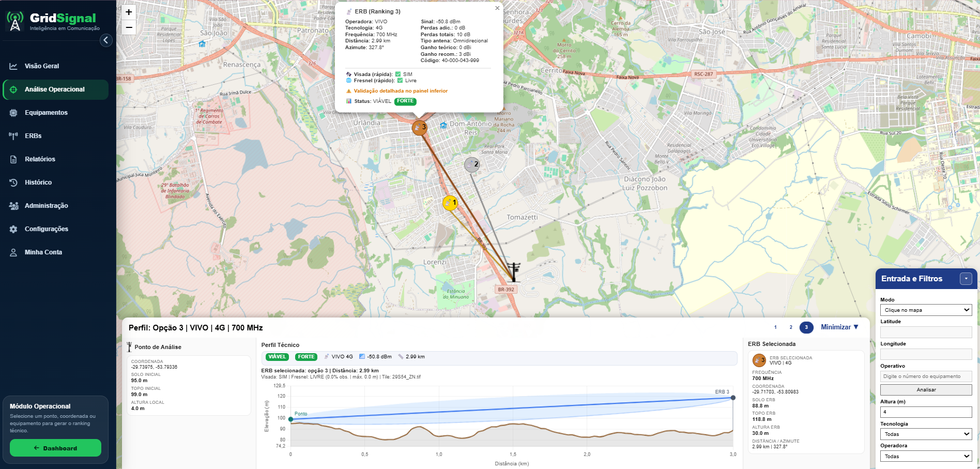Click the FORTE badge in Perfil Técnico
Viewport: 980px width, 469px height.
(x=306, y=357)
